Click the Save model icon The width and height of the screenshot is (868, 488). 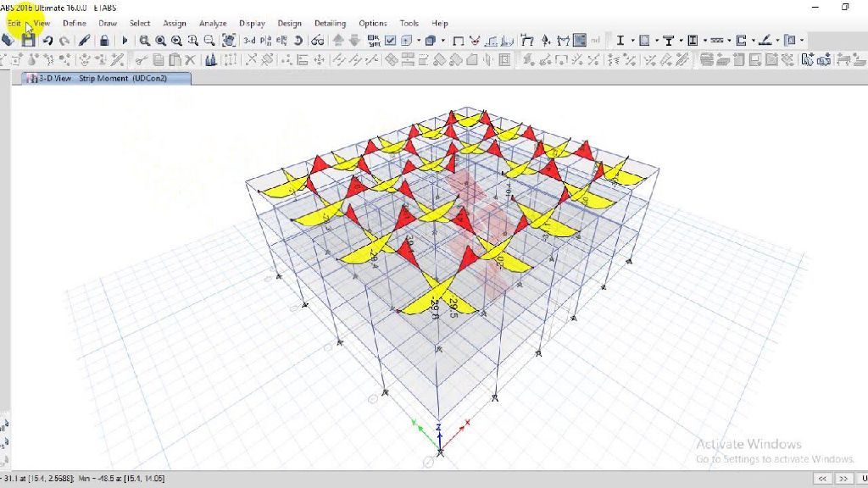pos(29,40)
